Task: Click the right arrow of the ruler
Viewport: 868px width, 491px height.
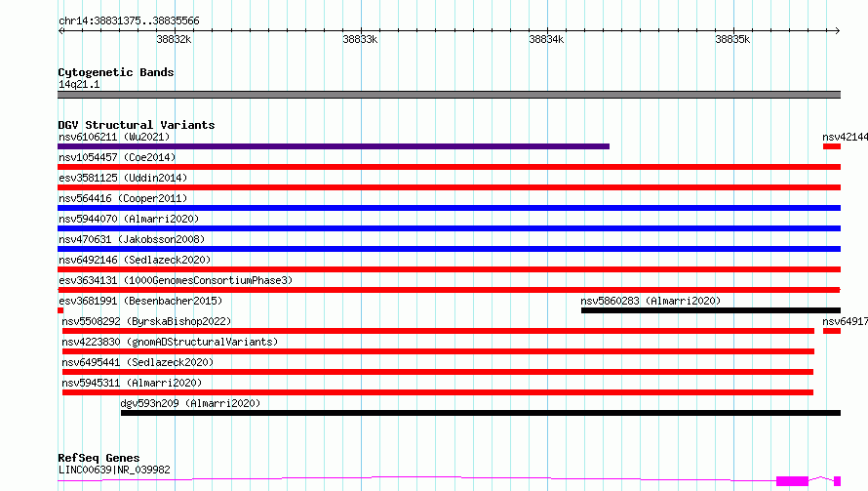Action: pyautogui.click(x=838, y=30)
